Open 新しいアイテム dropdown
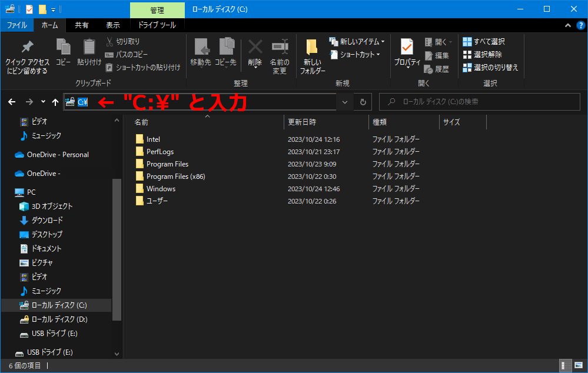 (x=357, y=42)
